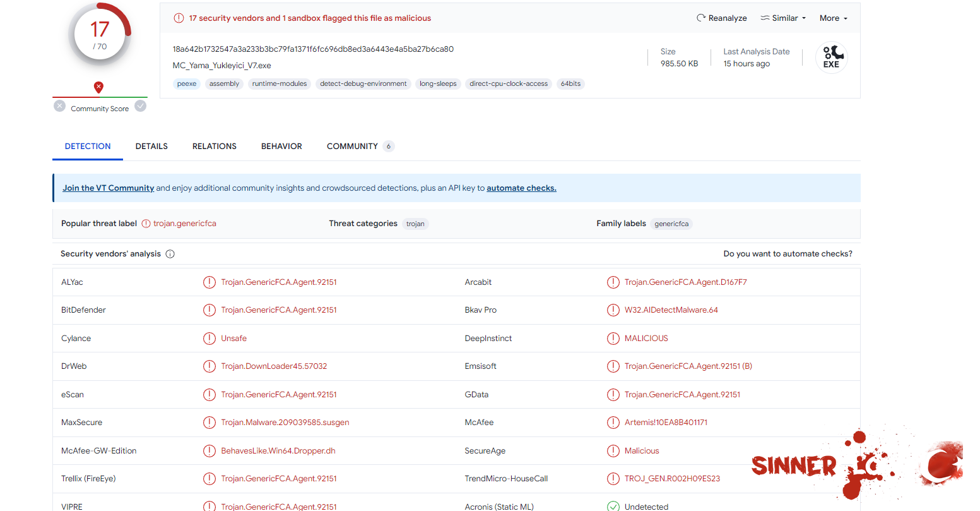Click the alert icon beside Emsisoft detection
The height and width of the screenshot is (511, 980).
coord(613,366)
